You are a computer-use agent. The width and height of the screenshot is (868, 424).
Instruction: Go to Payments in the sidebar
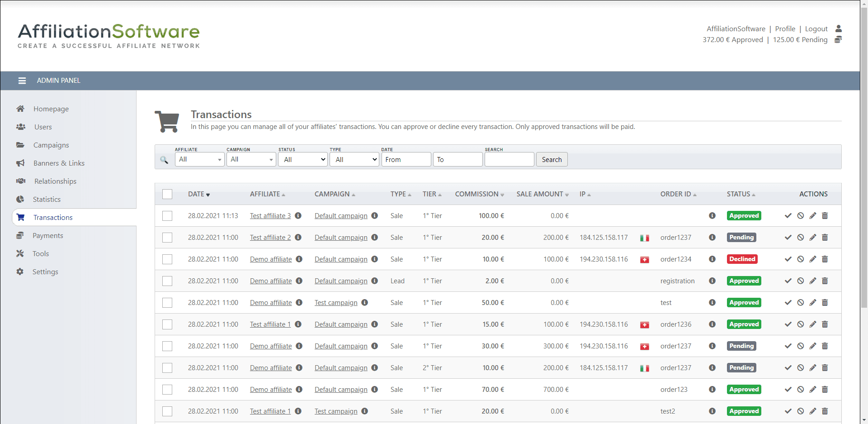(x=47, y=236)
